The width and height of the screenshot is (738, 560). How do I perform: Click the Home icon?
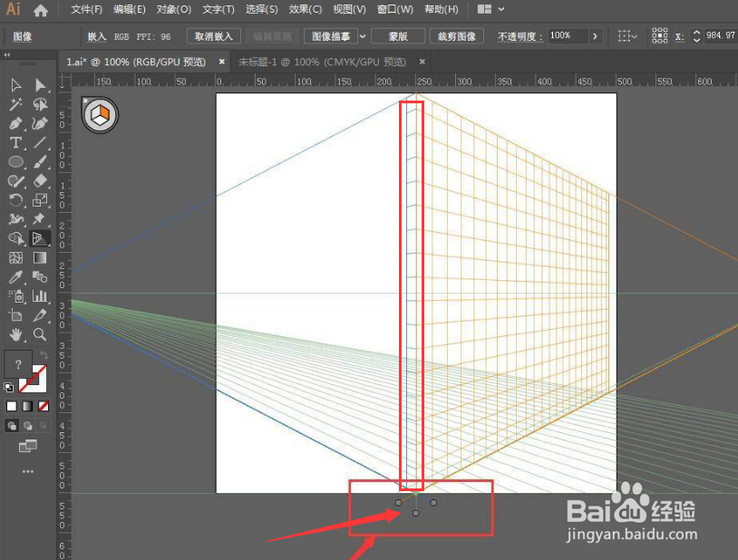point(41,10)
